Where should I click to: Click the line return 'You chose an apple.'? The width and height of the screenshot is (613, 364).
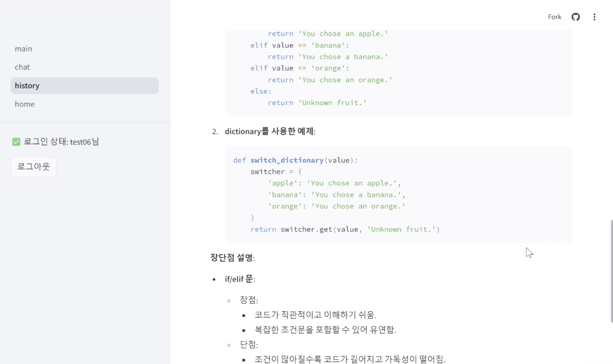pyautogui.click(x=328, y=34)
